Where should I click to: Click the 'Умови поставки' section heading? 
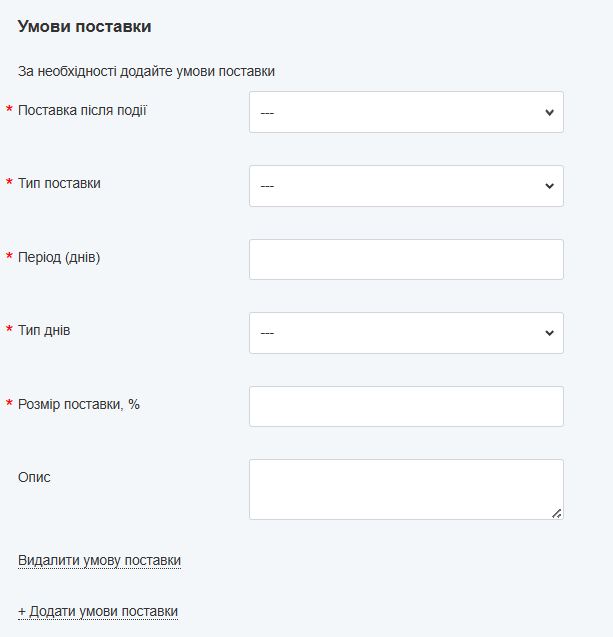(84, 27)
